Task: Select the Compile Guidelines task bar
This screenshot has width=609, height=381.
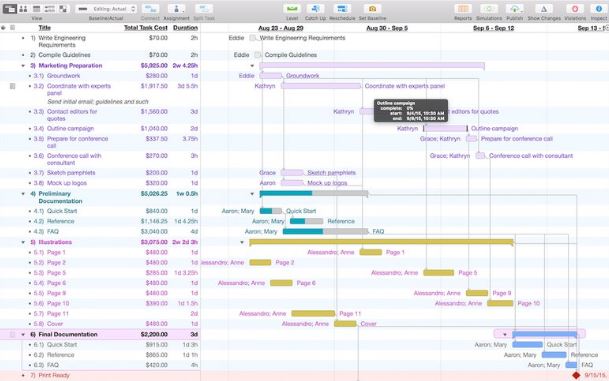Action: tap(258, 55)
